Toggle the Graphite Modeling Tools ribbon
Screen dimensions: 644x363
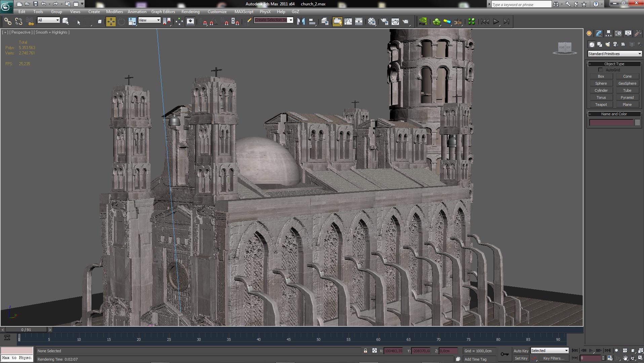click(x=337, y=22)
